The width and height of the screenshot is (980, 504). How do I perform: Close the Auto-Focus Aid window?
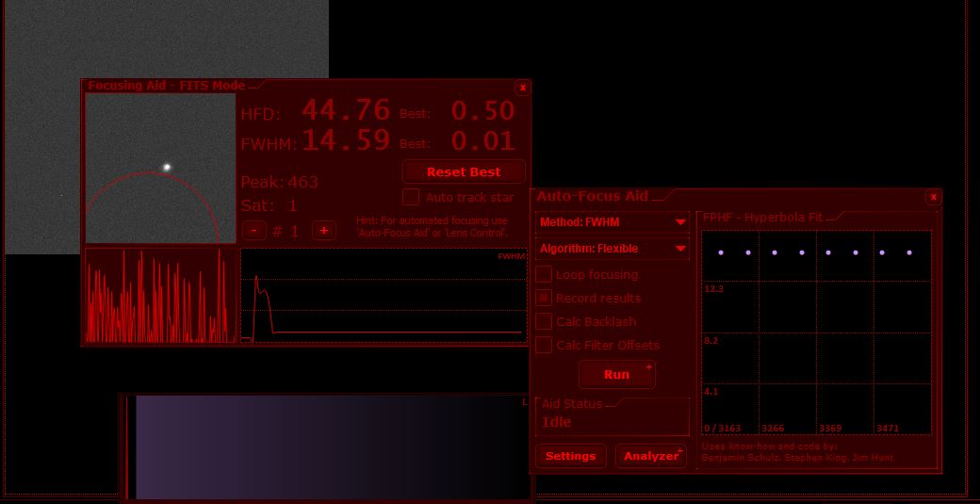click(933, 197)
